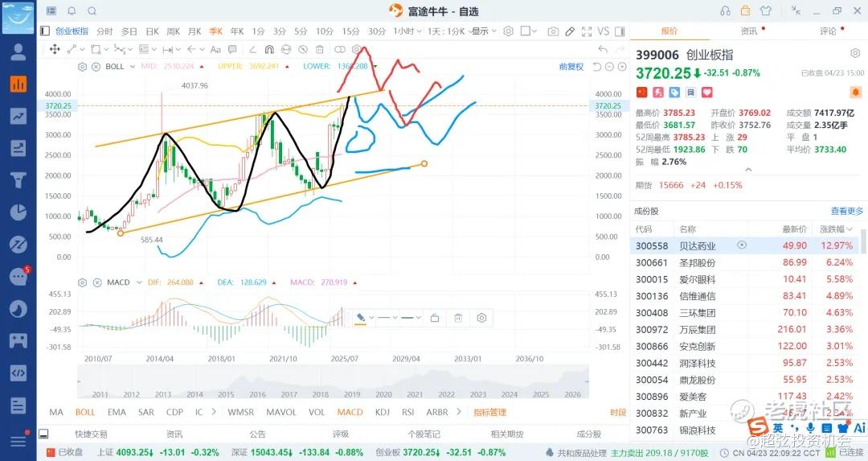
Task: Undo last drawing action
Action: click(x=603, y=49)
